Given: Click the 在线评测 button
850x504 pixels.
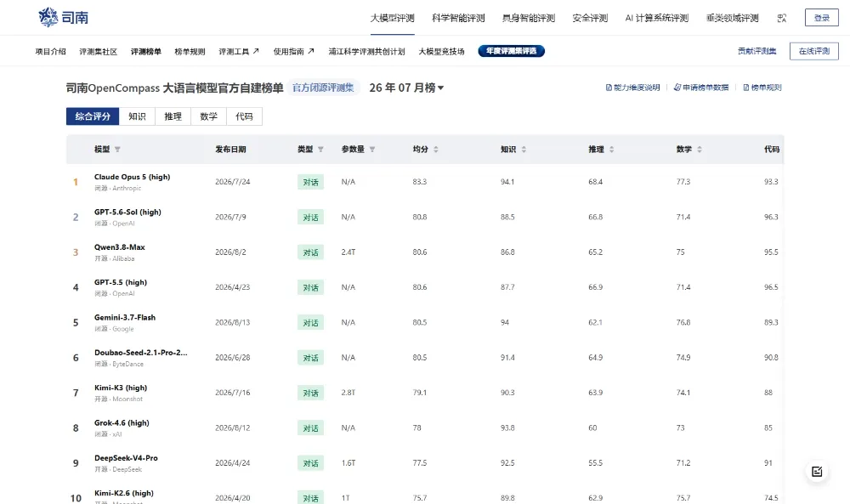Looking at the screenshot, I should click(814, 51).
